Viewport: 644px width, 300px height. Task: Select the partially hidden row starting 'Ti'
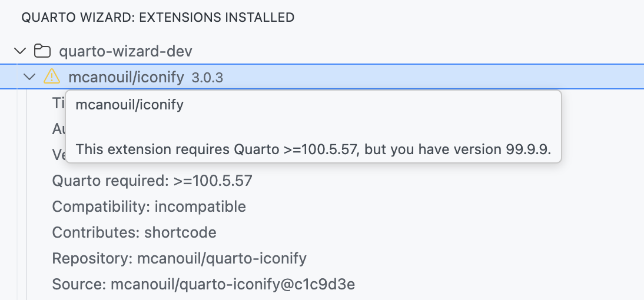point(58,103)
